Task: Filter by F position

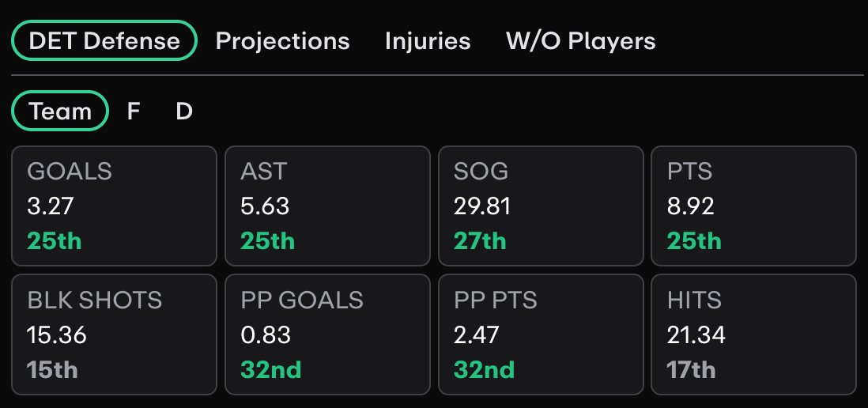Action: tap(133, 111)
